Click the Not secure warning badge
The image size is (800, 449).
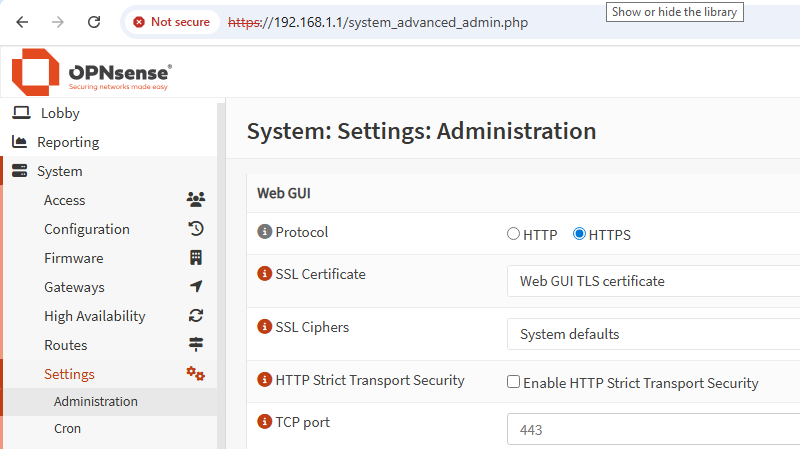(172, 22)
